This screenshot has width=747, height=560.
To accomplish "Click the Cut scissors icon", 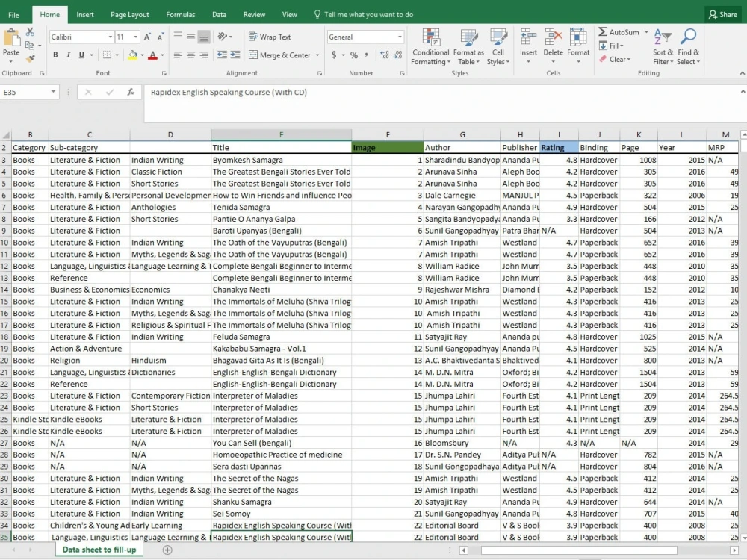I will pos(30,32).
